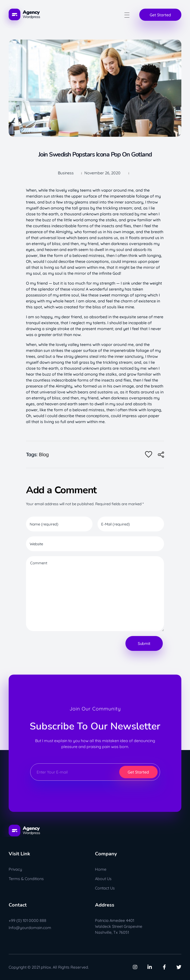The image size is (190, 980).
Task: Focus the Name (required) field
Action: 59,524
